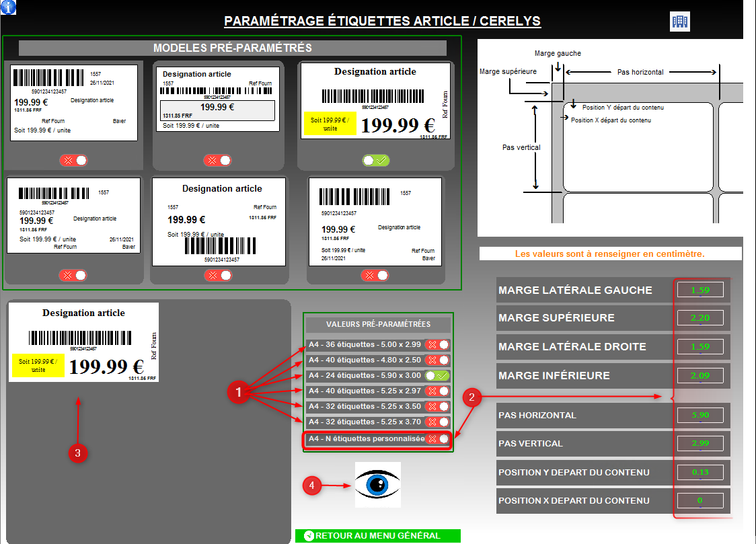Edit Position X départ du contenu field
This screenshot has width=756, height=544.
700,500
